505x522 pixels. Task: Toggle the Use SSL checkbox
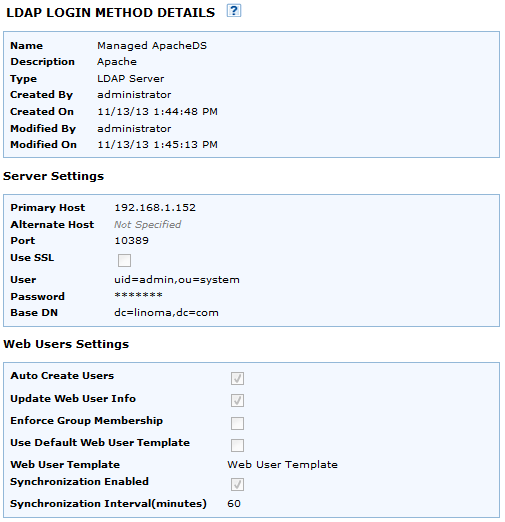coord(124,260)
